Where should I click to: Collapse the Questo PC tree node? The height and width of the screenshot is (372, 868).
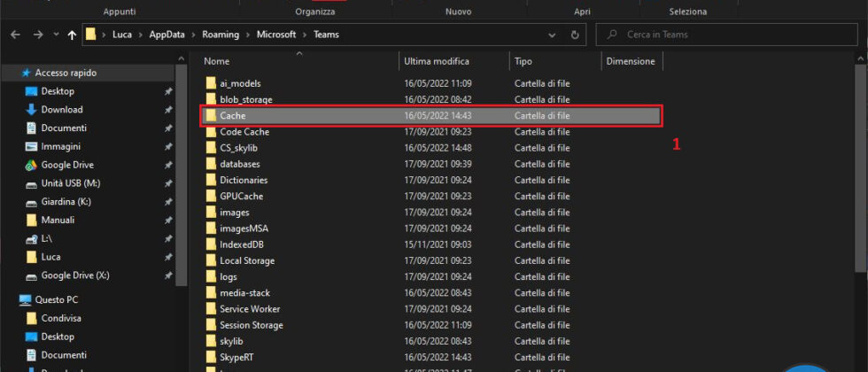pos(12,299)
